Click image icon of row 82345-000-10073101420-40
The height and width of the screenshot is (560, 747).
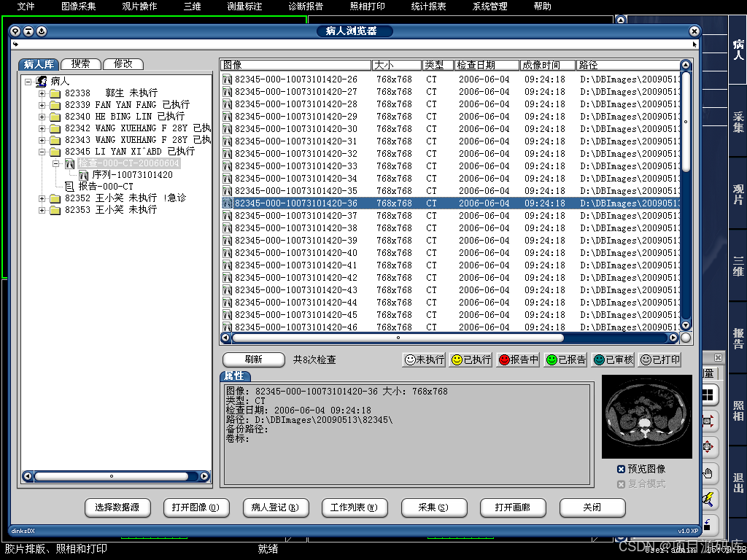click(x=228, y=253)
